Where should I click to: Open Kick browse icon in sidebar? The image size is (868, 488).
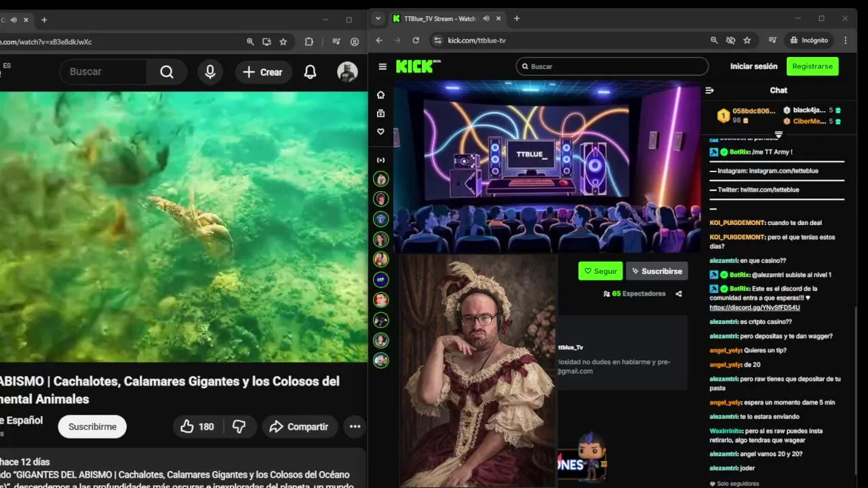[x=381, y=113]
